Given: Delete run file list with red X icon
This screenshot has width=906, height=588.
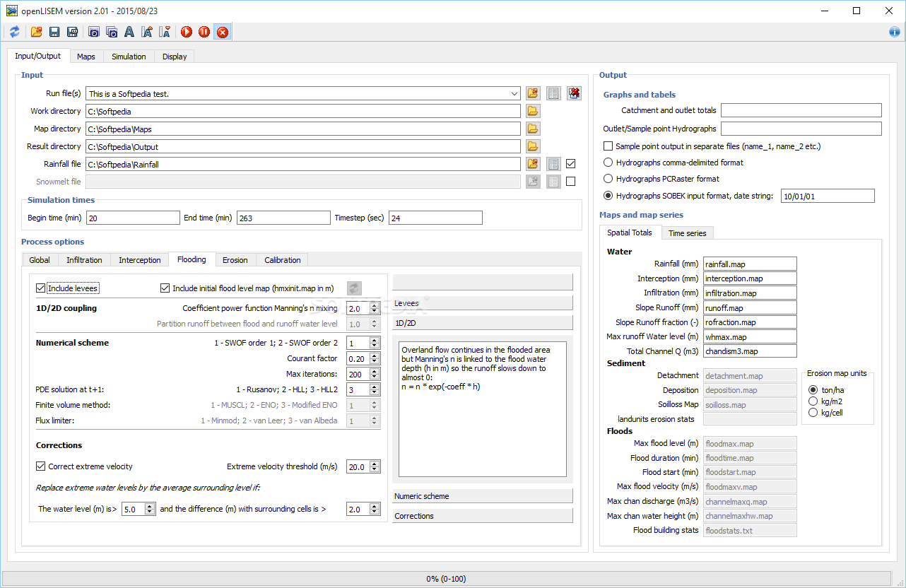Looking at the screenshot, I should pos(574,93).
